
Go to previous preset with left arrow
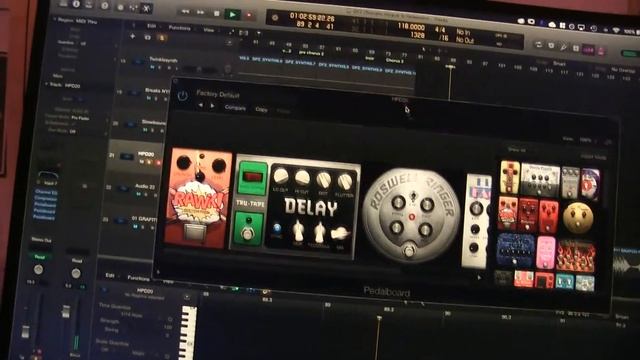click(x=200, y=105)
